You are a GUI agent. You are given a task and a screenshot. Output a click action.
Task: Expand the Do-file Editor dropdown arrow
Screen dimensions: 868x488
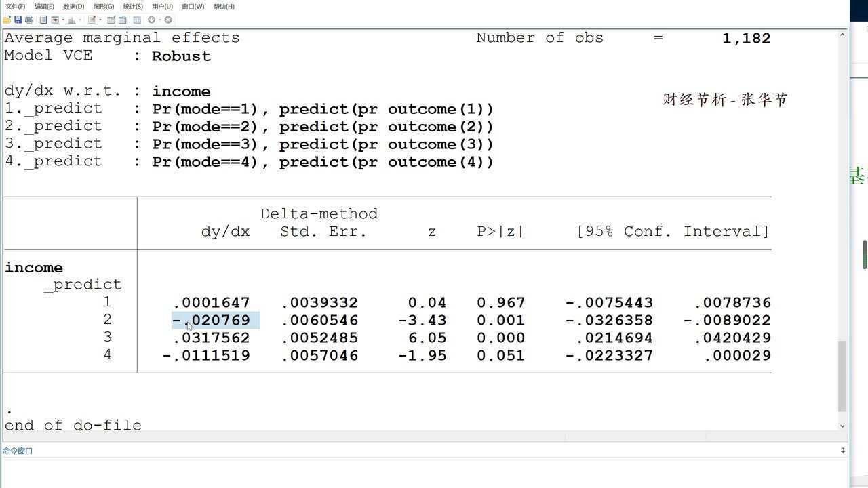(x=100, y=20)
